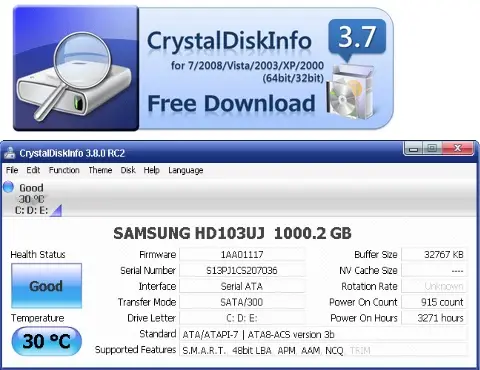Click the 30 °C temperature button
Screen dimensions: 480x370
(46, 341)
